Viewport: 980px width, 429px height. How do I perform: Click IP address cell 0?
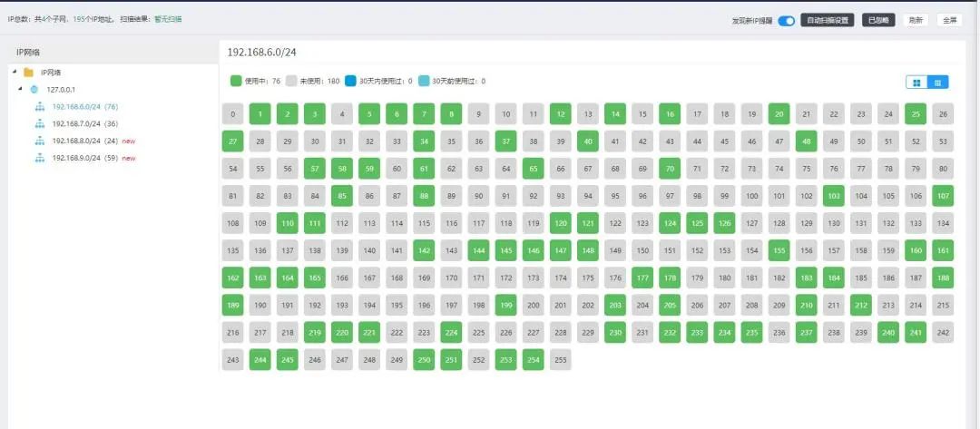[x=233, y=113]
